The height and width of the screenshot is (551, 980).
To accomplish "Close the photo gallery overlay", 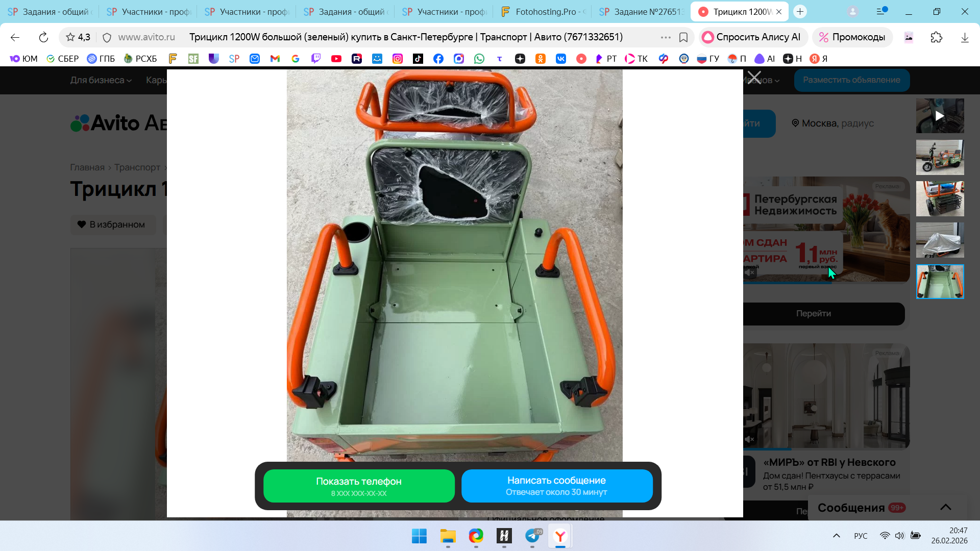I will (754, 78).
